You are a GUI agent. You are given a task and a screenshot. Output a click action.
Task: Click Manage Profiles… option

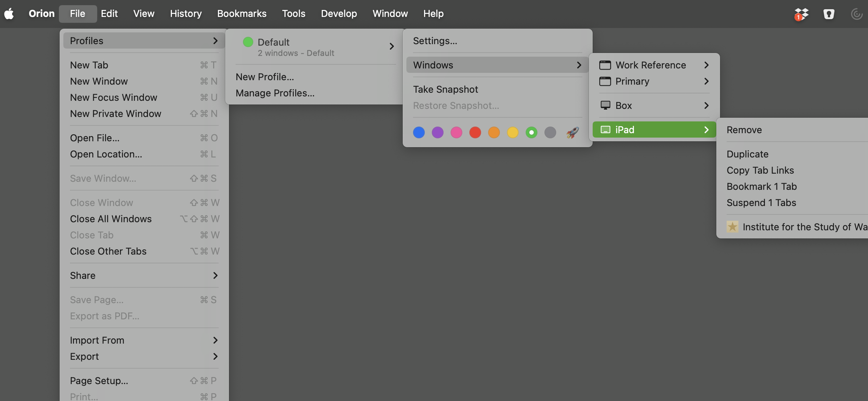click(275, 93)
